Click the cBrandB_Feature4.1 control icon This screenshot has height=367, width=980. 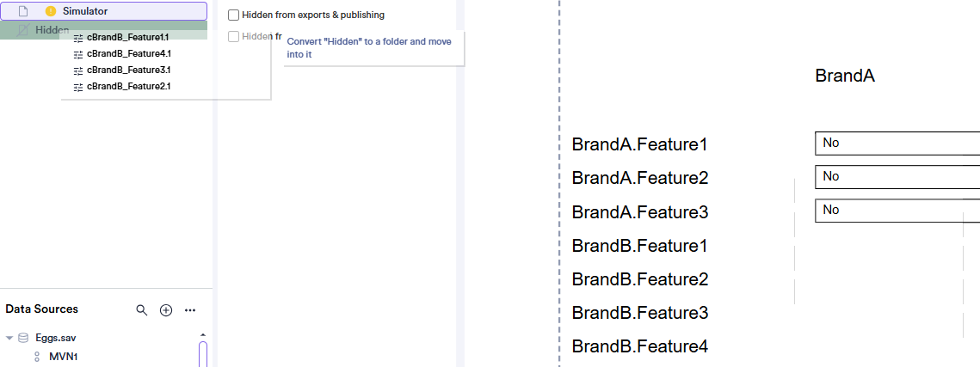pyautogui.click(x=78, y=53)
